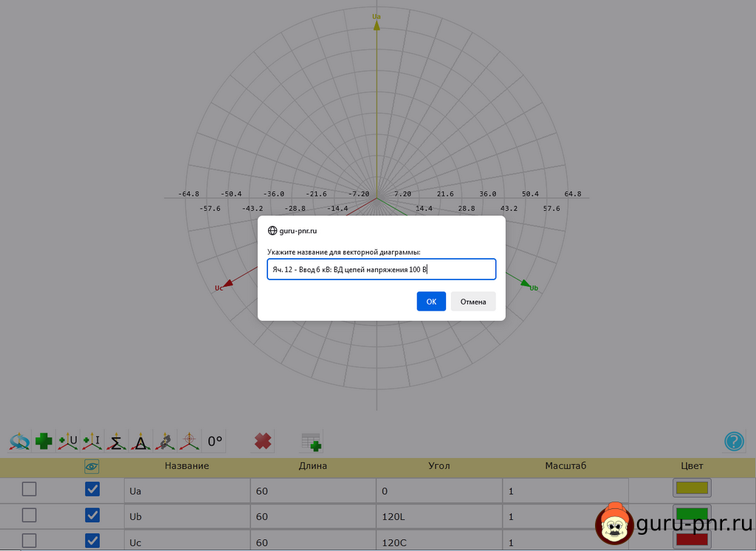Click the globe icon beside guru-pnr.ru
756x551 pixels.
[272, 231]
